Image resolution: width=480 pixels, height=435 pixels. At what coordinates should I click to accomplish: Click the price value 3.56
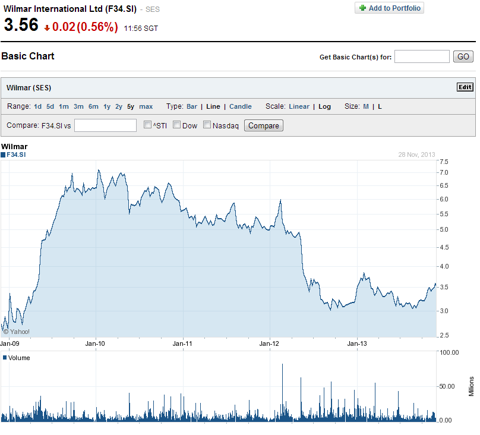[x=21, y=25]
